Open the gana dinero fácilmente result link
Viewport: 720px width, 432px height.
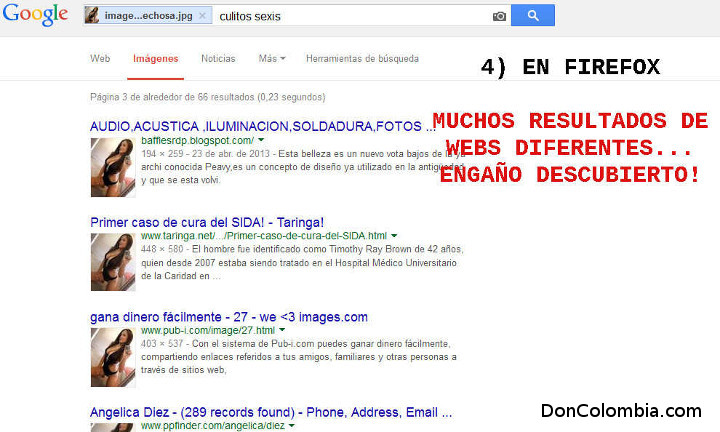tap(229, 317)
